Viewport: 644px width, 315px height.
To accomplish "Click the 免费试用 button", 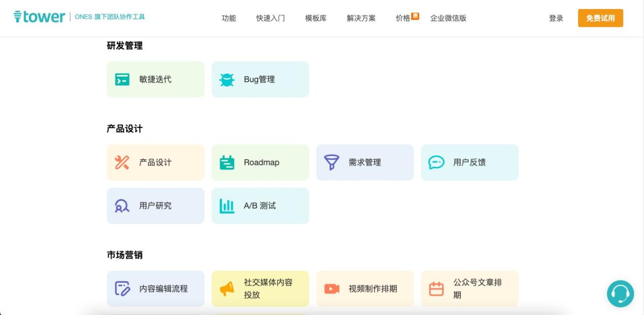I will point(600,18).
